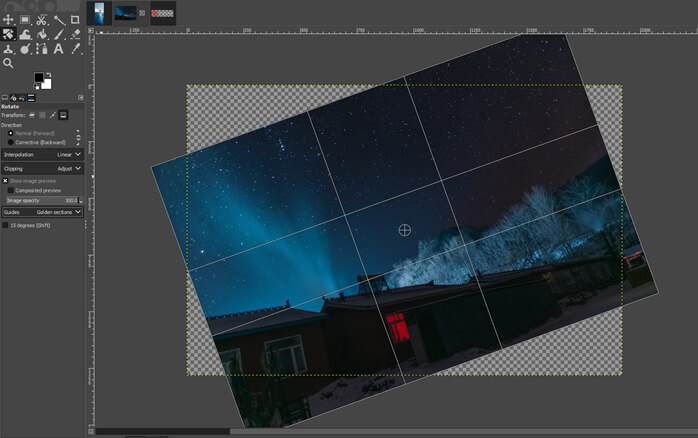Image resolution: width=698 pixels, height=438 pixels.
Task: Set Transform target to layer
Action: click(x=32, y=115)
